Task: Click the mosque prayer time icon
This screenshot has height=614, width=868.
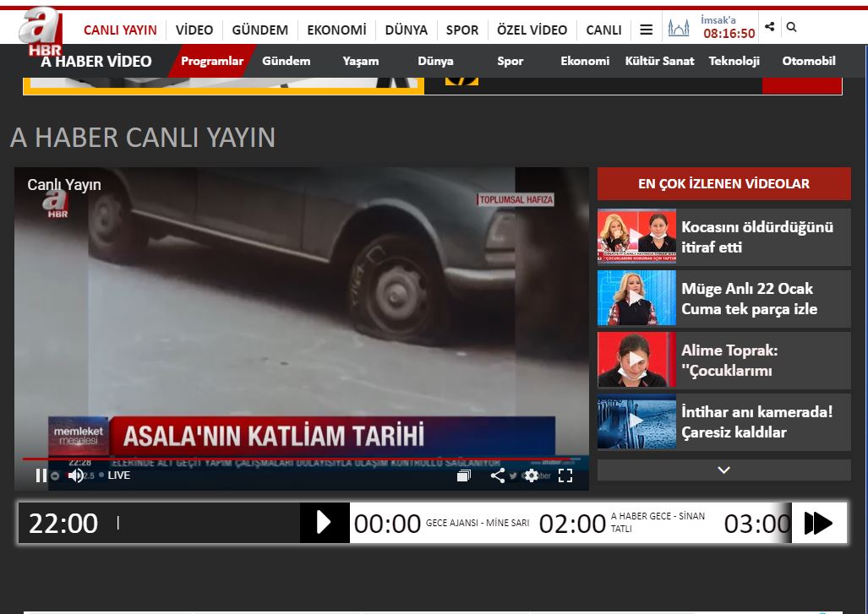Action: 678,27
